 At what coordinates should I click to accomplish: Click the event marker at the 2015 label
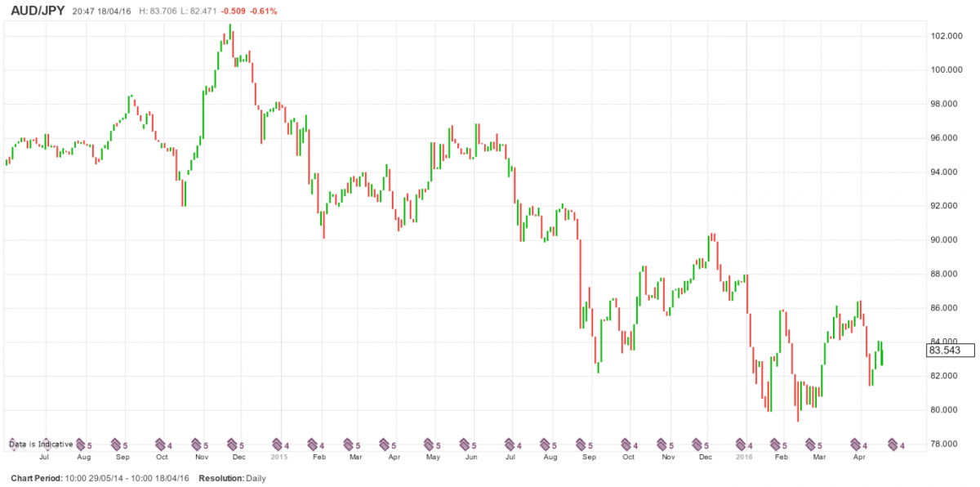coord(278,445)
